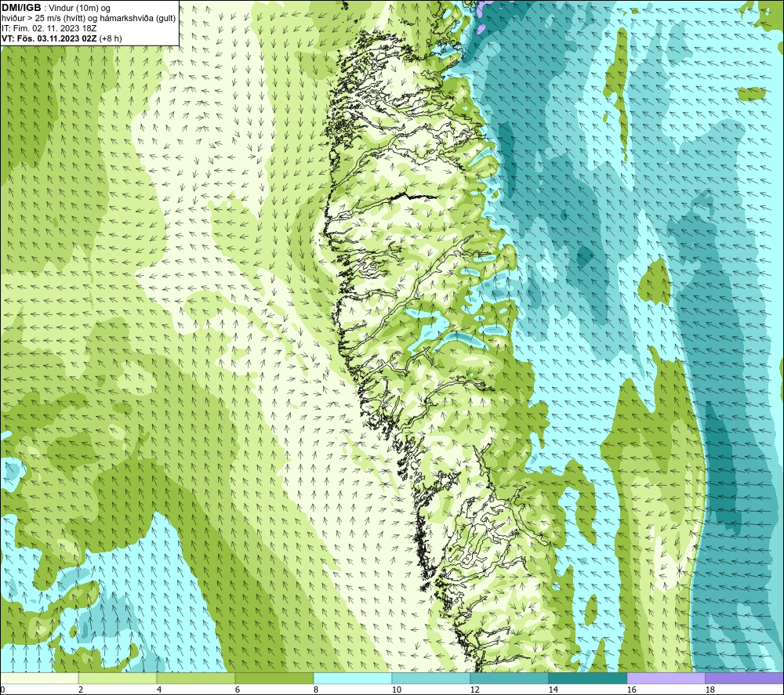Image resolution: width=784 pixels, height=695 pixels.
Task: Click the medium green 4–6 m/s legend swatch
Action: click(196, 679)
